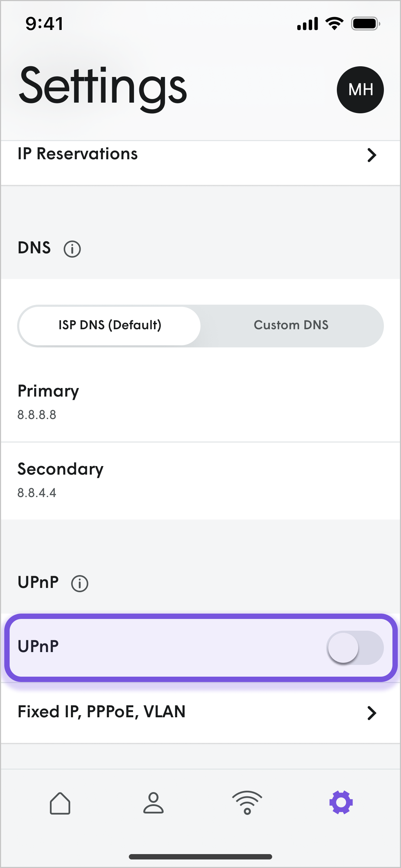401x868 pixels.
Task: Open the MH profile avatar
Action: pyautogui.click(x=360, y=89)
